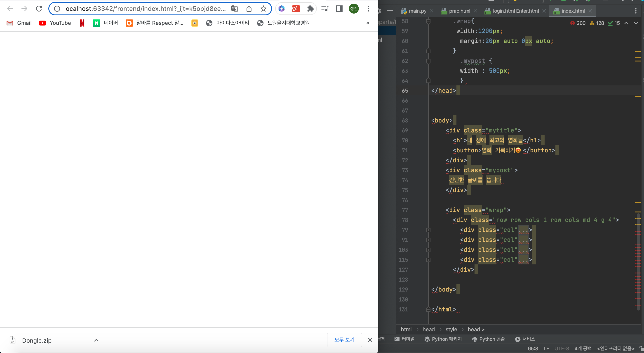
Task: Open the Python 콘솔 tool window
Action: tap(488, 339)
